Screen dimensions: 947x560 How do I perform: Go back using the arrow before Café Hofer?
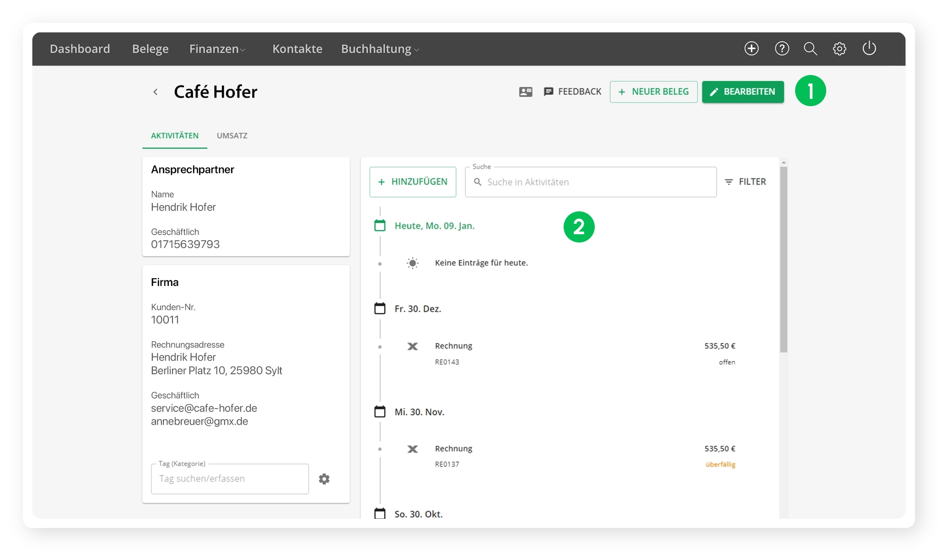156,92
